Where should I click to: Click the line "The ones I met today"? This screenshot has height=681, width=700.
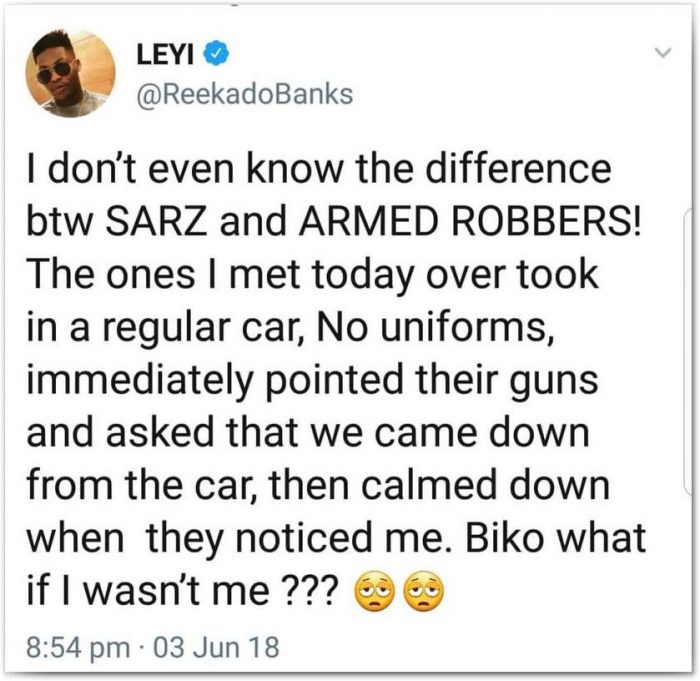222,274
